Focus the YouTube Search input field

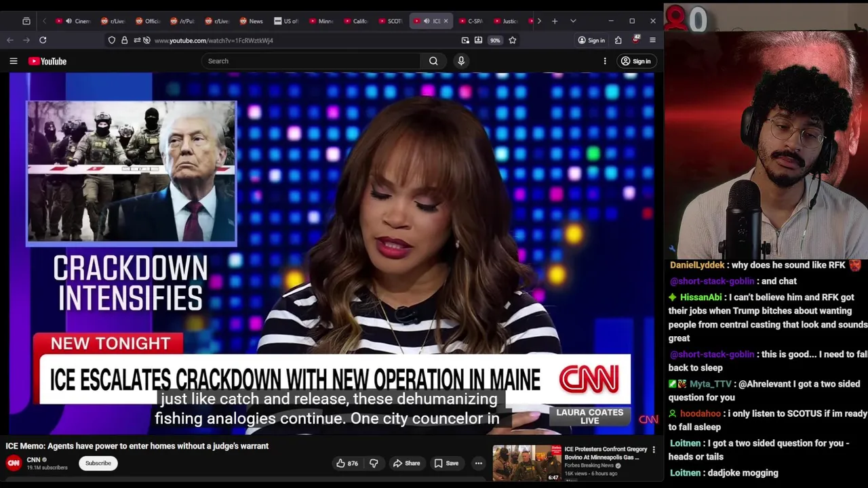[311, 61]
